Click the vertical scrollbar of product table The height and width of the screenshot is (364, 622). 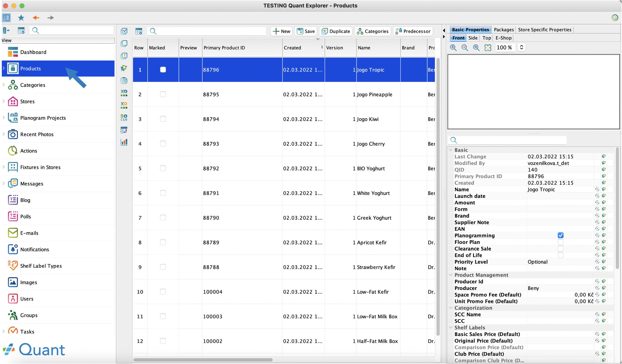coord(438,197)
